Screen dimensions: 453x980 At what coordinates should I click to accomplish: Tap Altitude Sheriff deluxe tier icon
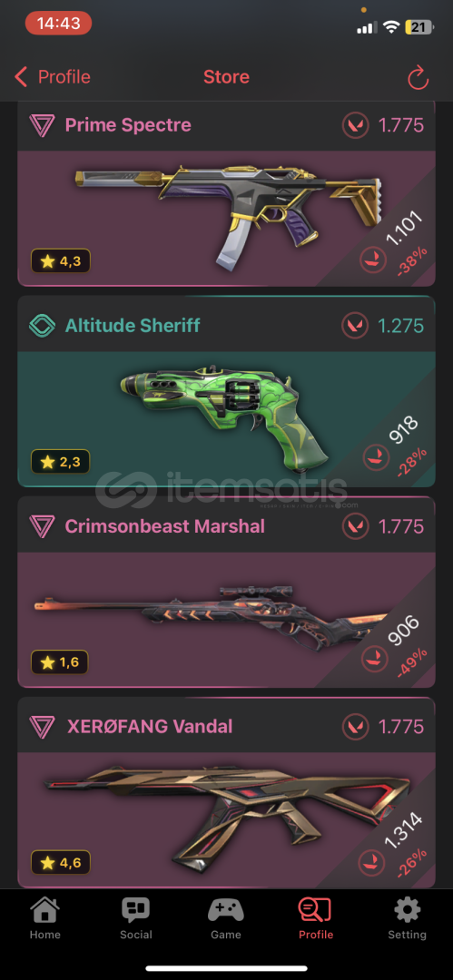tap(42, 326)
